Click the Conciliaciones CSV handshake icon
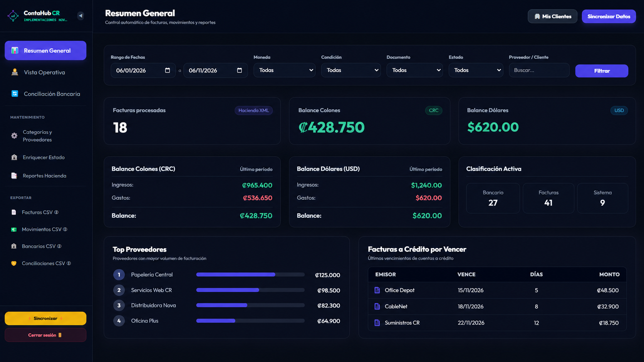This screenshot has height=362, width=644. coord(14,264)
